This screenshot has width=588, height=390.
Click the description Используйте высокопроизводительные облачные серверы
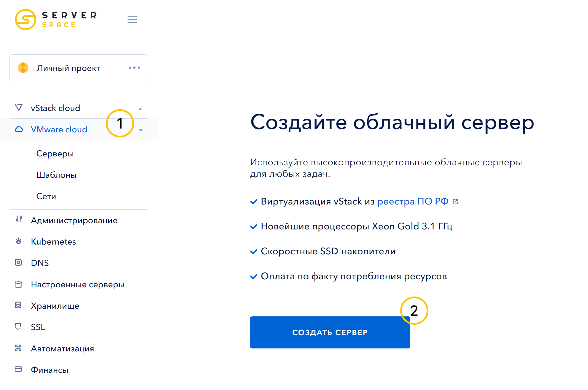click(x=386, y=162)
